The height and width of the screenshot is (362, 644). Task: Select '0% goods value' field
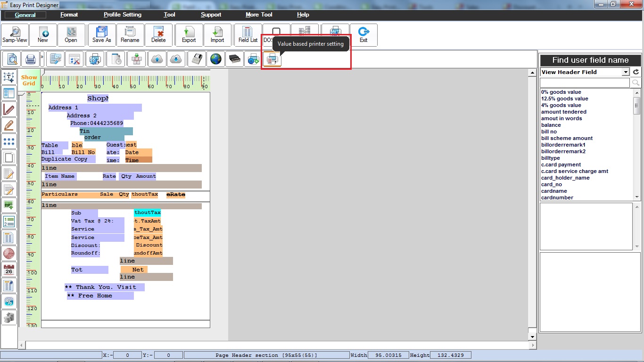tap(561, 92)
